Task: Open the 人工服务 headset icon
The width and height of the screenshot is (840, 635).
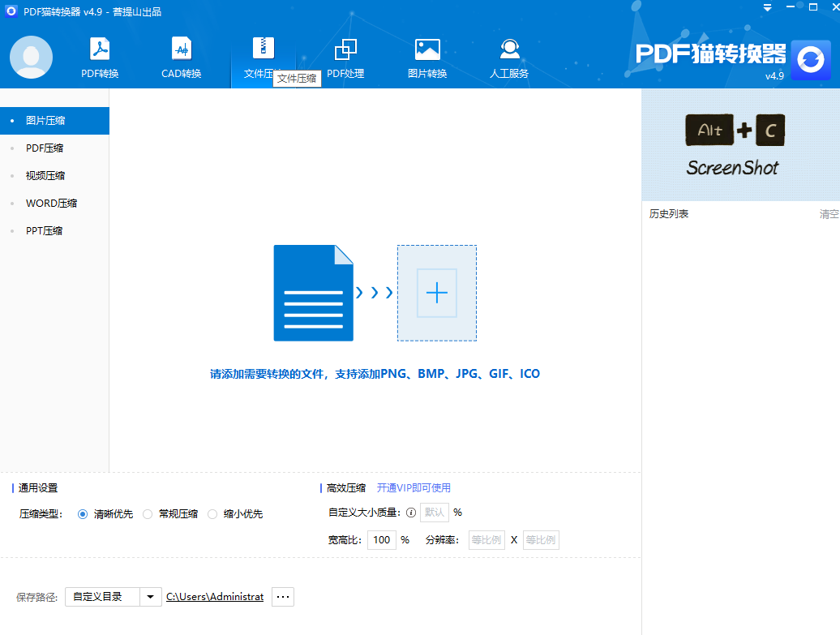Action: [x=509, y=49]
